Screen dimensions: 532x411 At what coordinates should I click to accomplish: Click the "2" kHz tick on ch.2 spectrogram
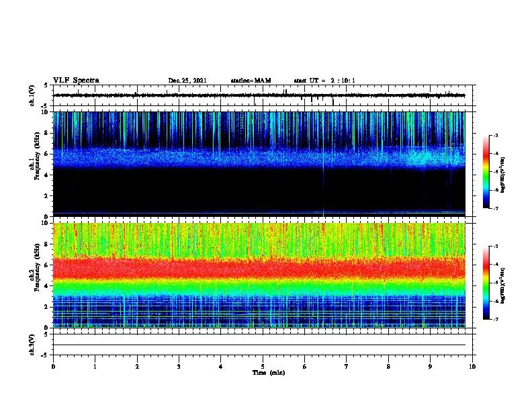47,307
